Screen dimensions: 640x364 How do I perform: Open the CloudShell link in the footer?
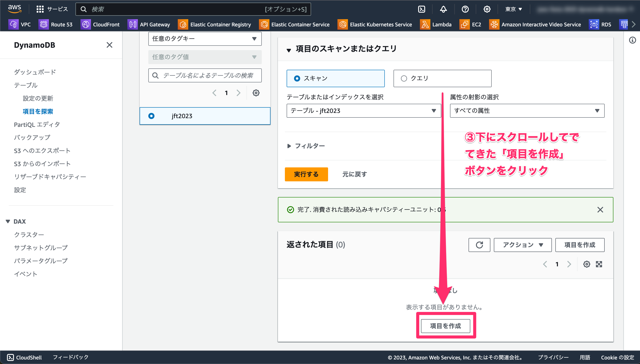pos(24,357)
